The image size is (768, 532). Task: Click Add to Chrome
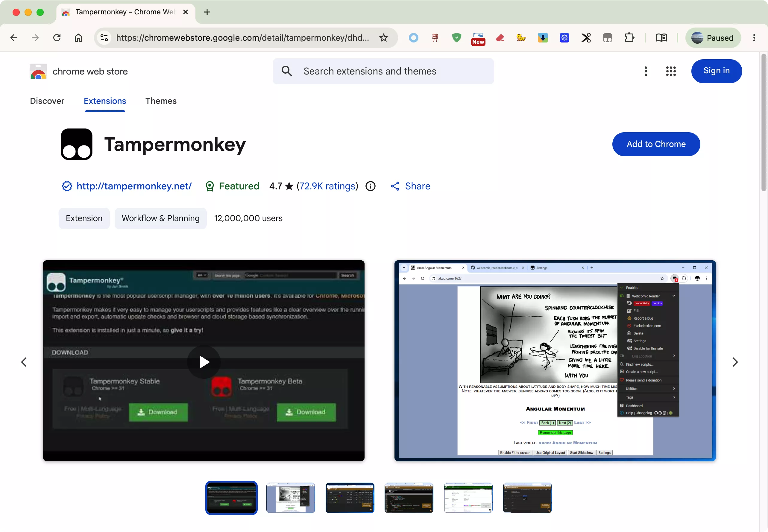(x=656, y=144)
